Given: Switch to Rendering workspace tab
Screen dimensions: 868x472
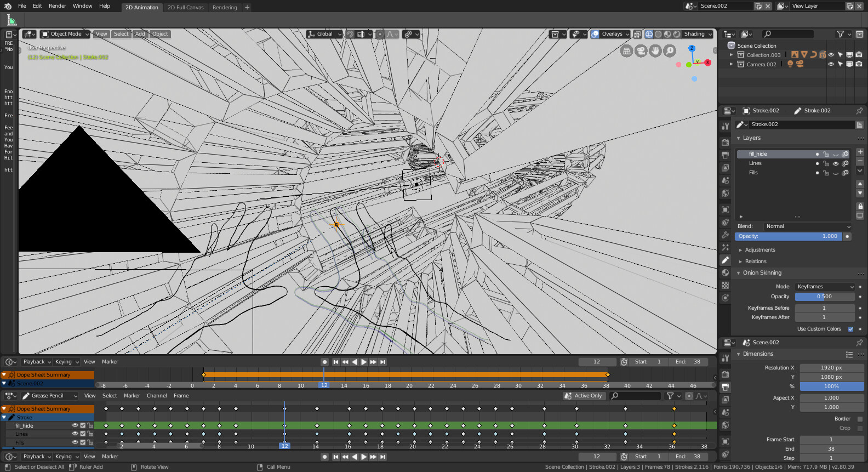Looking at the screenshot, I should pyautogui.click(x=225, y=7).
